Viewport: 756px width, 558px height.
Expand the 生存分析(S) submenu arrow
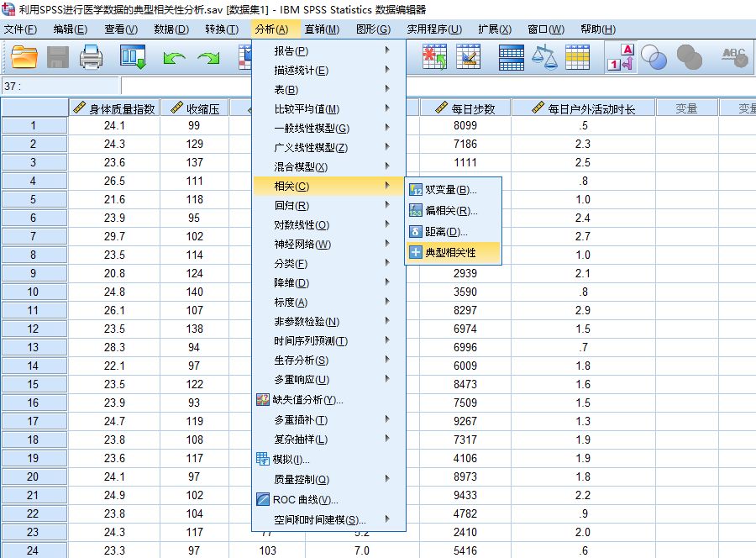point(387,360)
